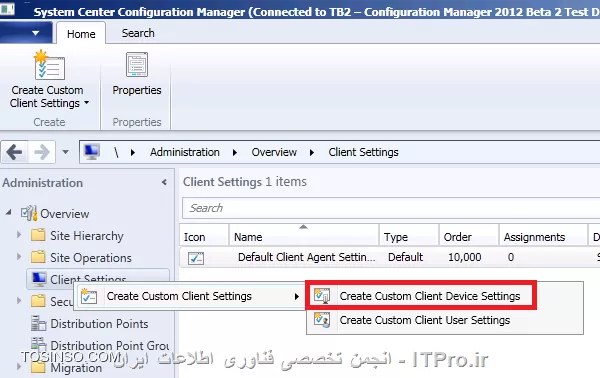Click the context menu Create Custom icon
600x378 pixels.
point(89,296)
